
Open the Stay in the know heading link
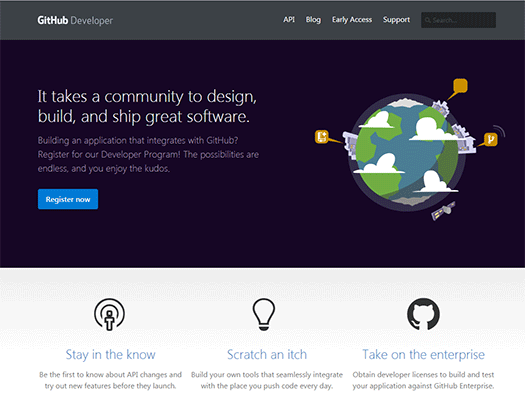(110, 354)
